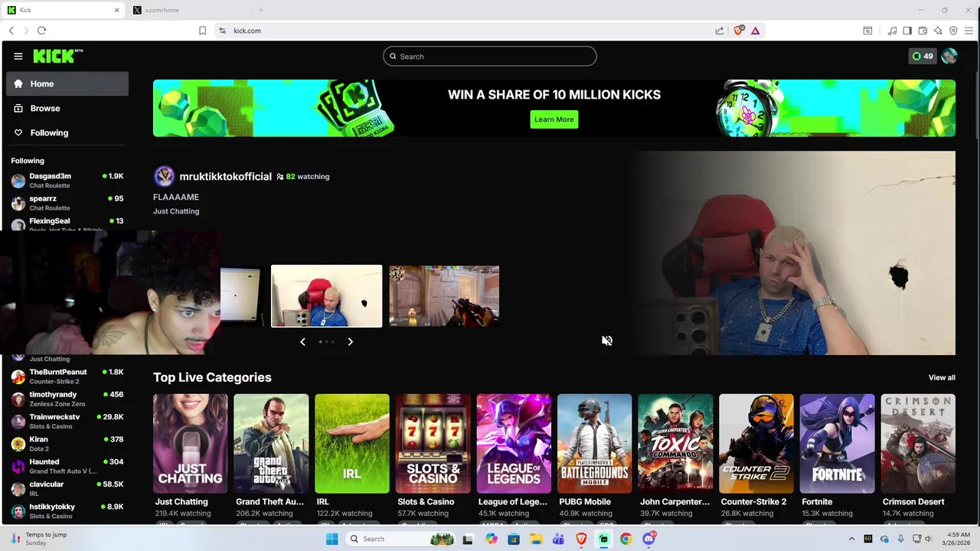Unmute the featured stream preview
The height and width of the screenshot is (551, 980).
[607, 341]
